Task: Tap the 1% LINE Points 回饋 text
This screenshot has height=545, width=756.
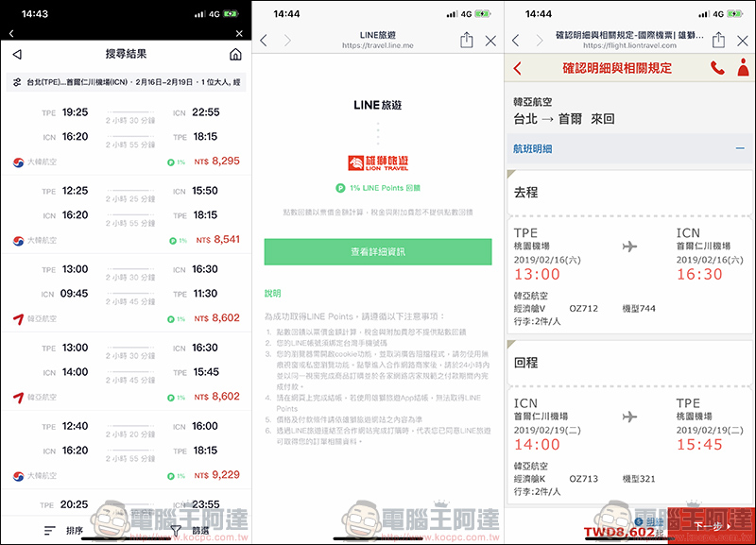Action: 386,188
